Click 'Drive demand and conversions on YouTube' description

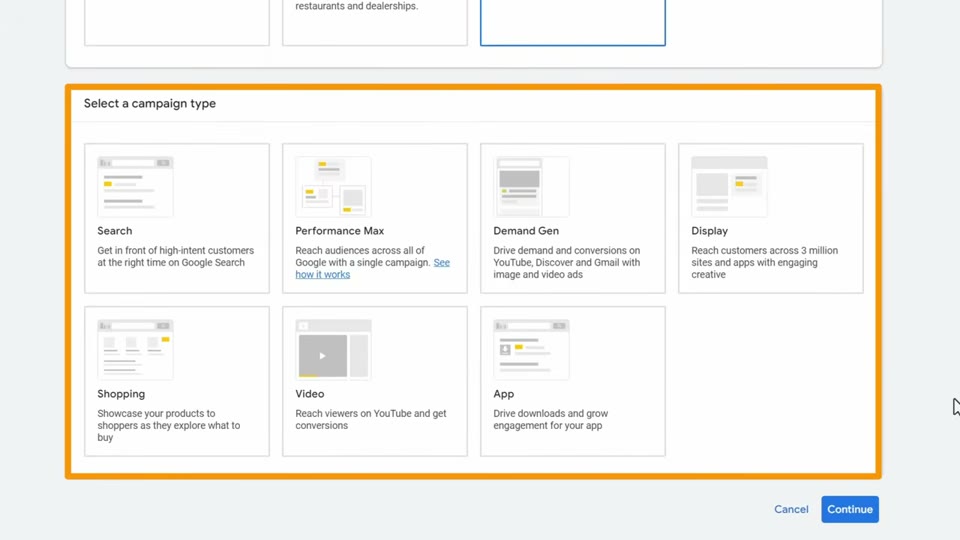567,262
